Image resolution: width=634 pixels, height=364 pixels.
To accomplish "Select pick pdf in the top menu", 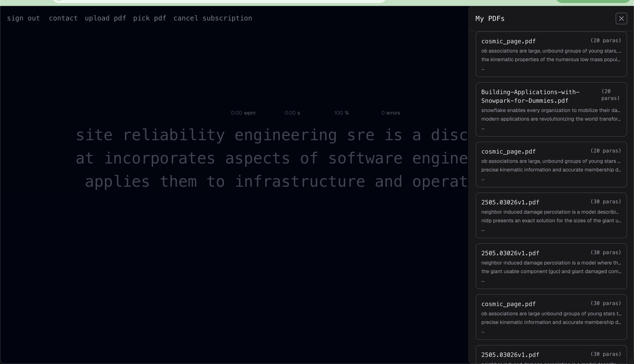I will pos(149,18).
